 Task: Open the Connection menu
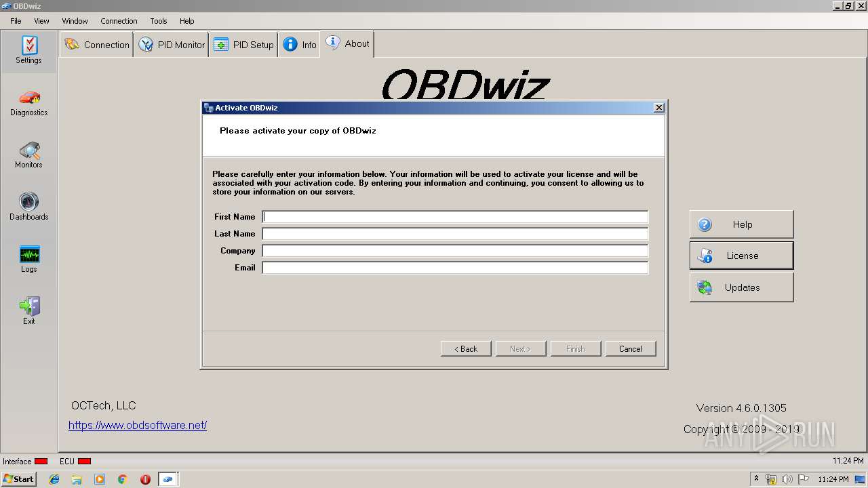point(119,21)
